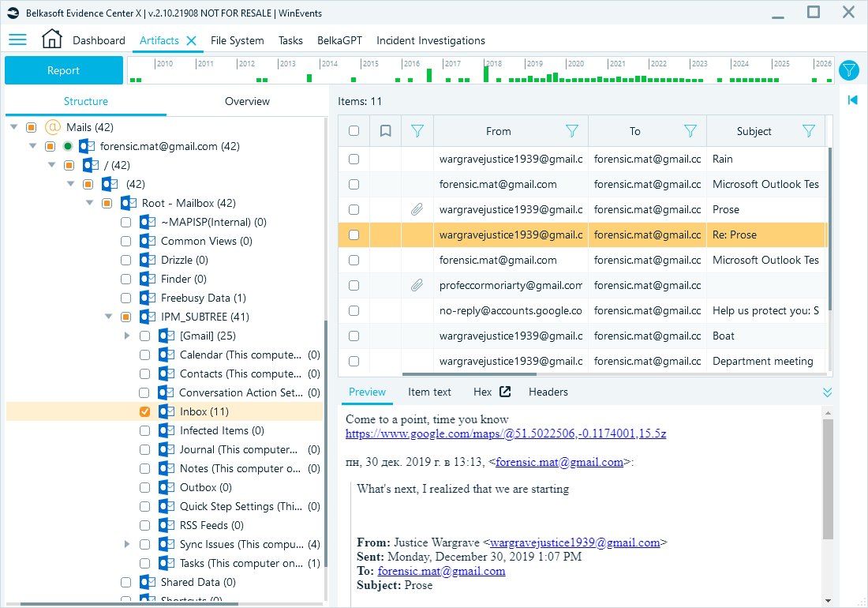Image resolution: width=868 pixels, height=608 pixels.
Task: Click the bookmark icon in the items header
Action: coord(385,130)
